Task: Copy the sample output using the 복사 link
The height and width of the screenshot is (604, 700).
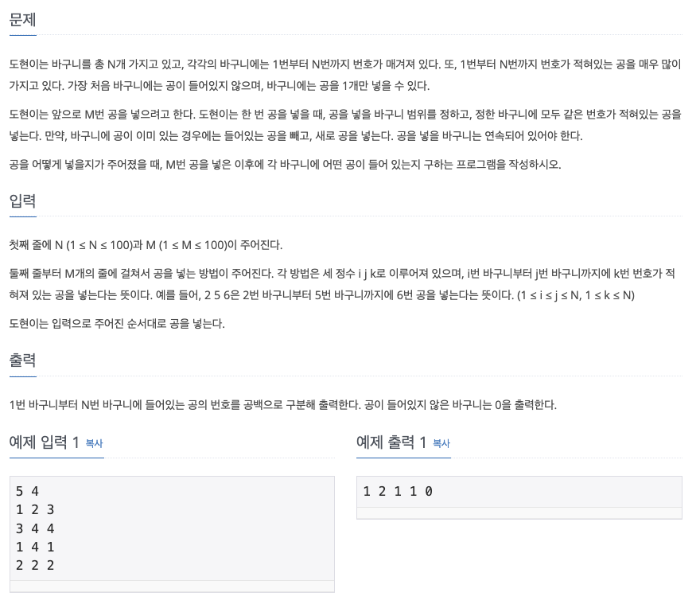Action: [x=441, y=443]
